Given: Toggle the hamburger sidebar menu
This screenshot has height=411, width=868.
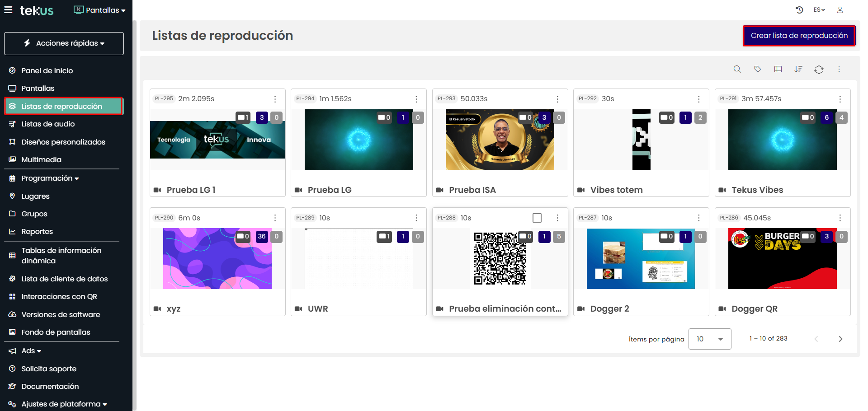Looking at the screenshot, I should click(8, 10).
